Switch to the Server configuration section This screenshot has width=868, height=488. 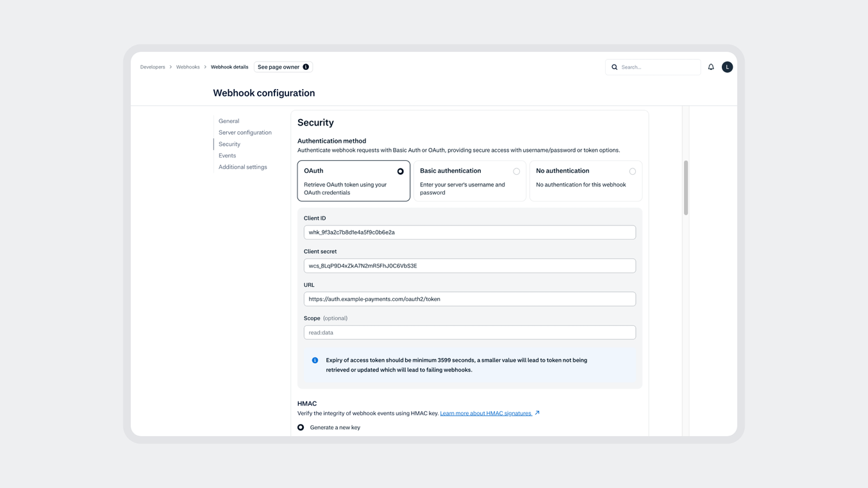[x=245, y=132]
